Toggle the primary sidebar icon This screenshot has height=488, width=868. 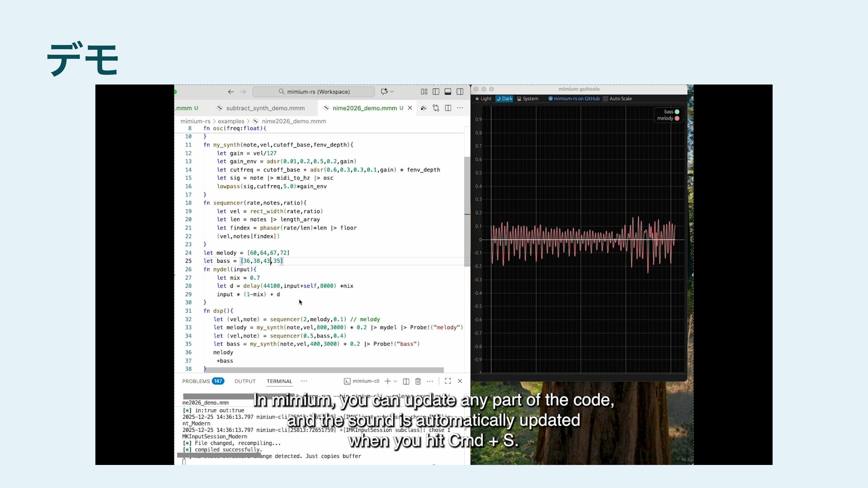(436, 92)
